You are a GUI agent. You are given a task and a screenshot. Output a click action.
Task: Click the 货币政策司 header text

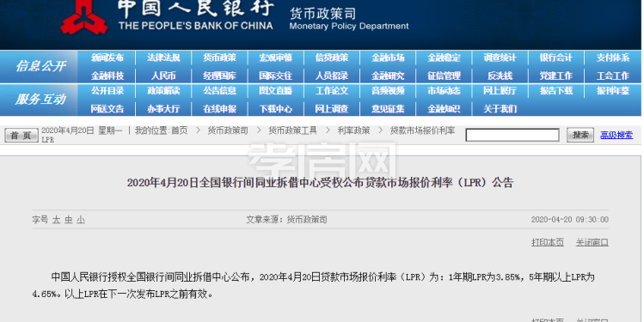(x=322, y=14)
